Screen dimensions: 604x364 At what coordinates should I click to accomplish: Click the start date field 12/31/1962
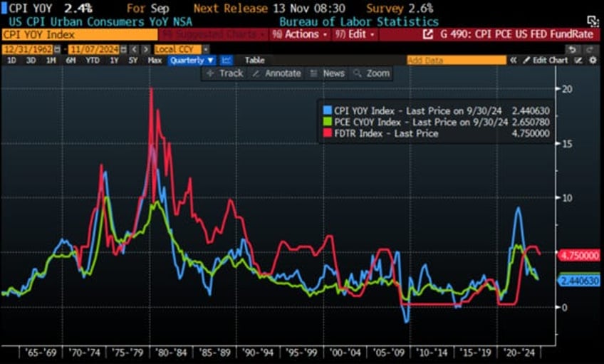[x=28, y=49]
